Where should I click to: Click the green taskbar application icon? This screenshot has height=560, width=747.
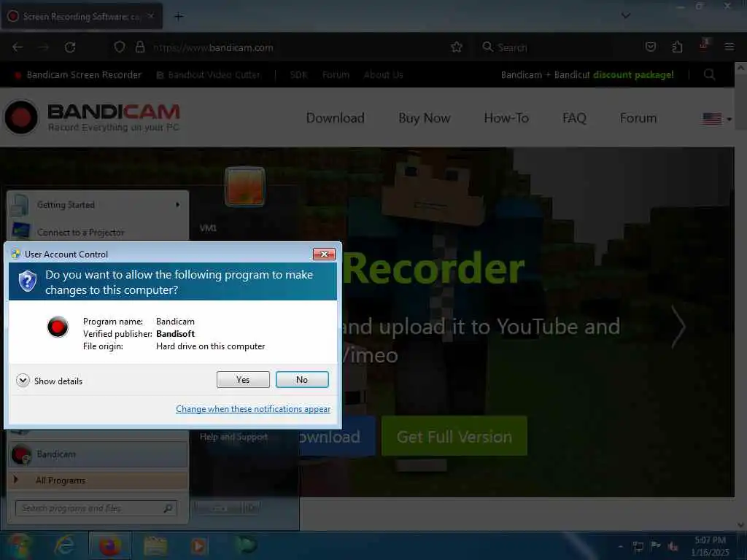coord(245,545)
